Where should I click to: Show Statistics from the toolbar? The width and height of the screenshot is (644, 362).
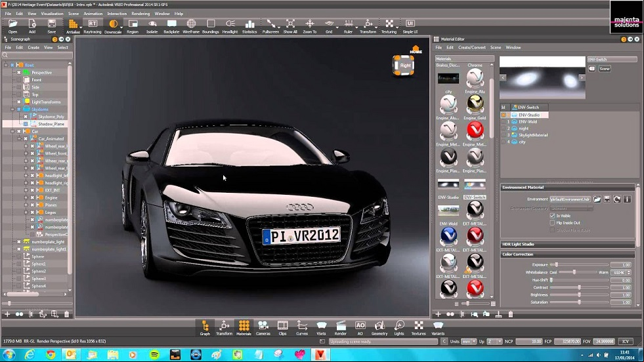(249, 26)
